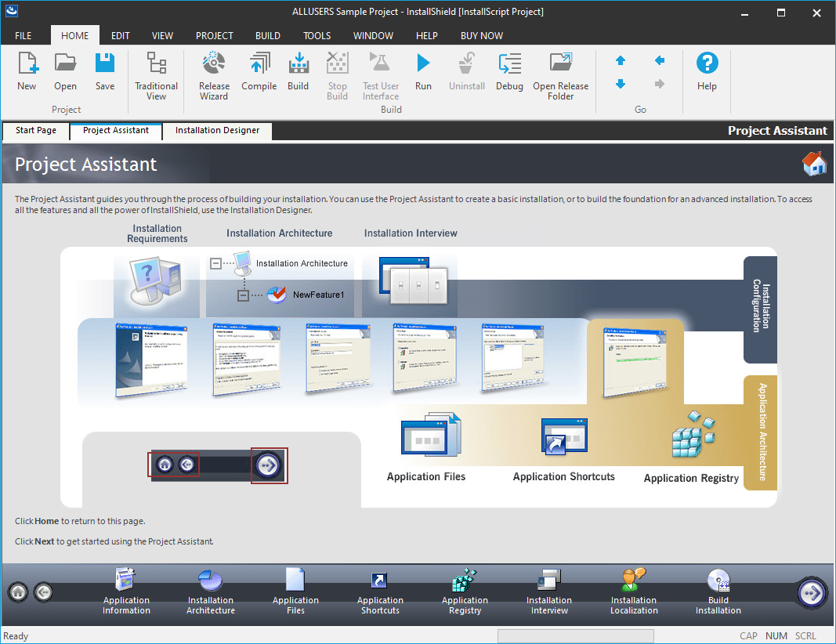Viewport: 836px width, 644px height.
Task: Open the VIEW menu
Action: 162,36
